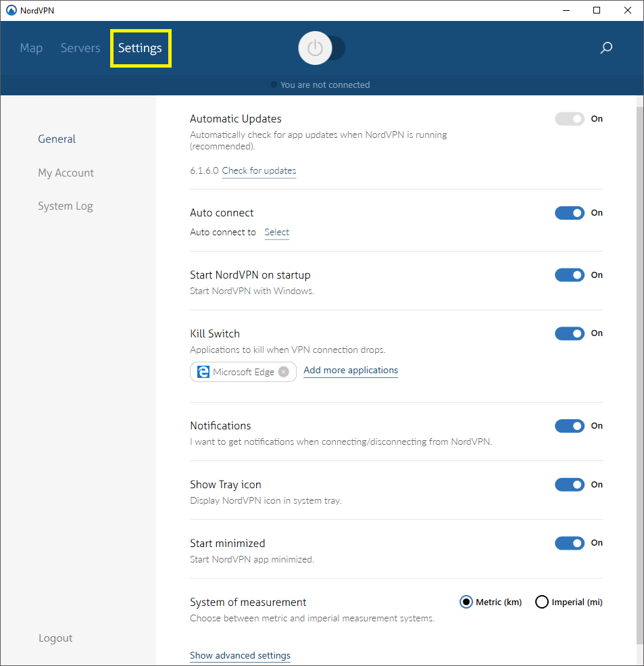Click the NordVPN logo in title bar

click(11, 10)
